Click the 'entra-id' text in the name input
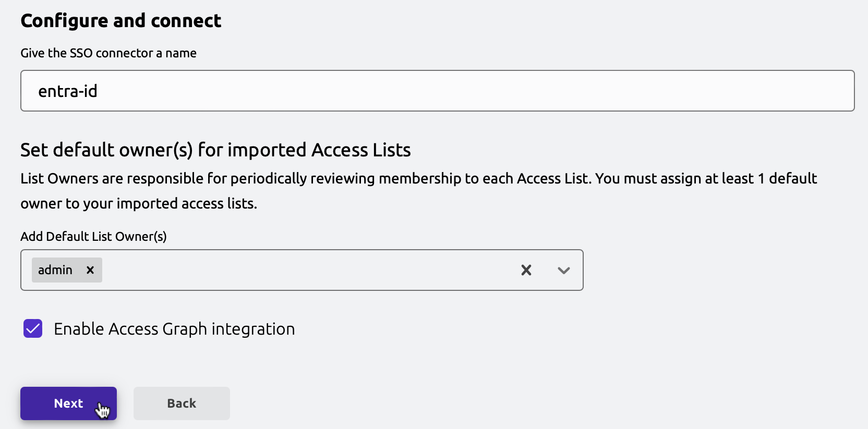The width and height of the screenshot is (868, 429). point(68,91)
